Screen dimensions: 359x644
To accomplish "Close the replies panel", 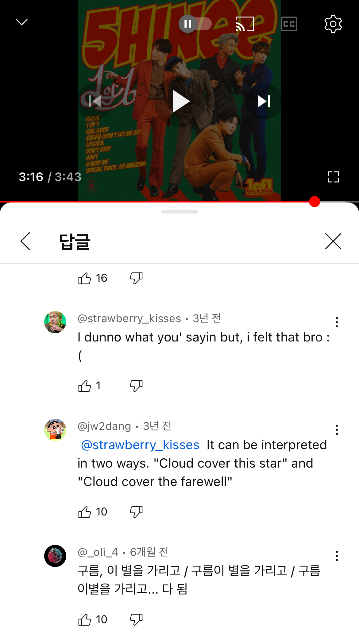I will click(333, 241).
